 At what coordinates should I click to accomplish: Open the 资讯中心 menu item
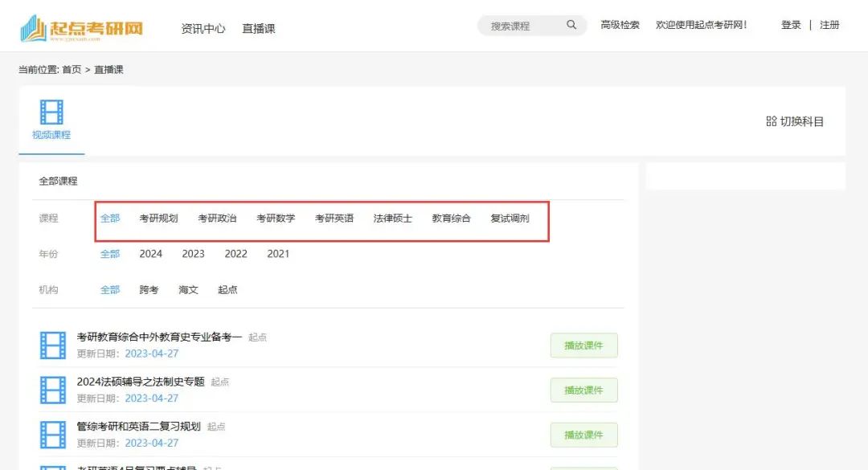coord(203,28)
